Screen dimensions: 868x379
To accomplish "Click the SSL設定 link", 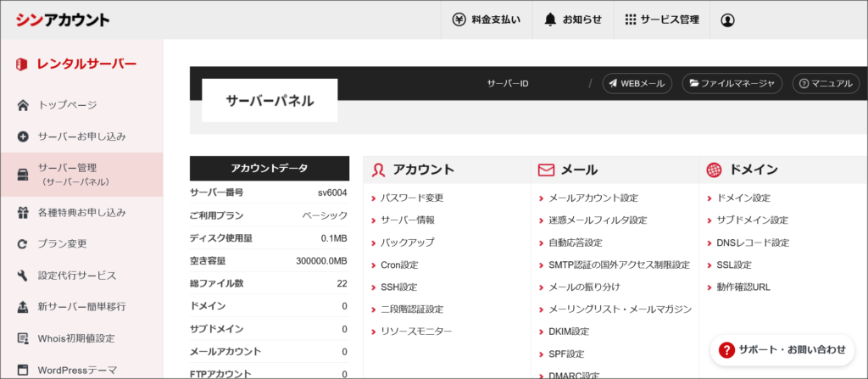I will click(733, 265).
